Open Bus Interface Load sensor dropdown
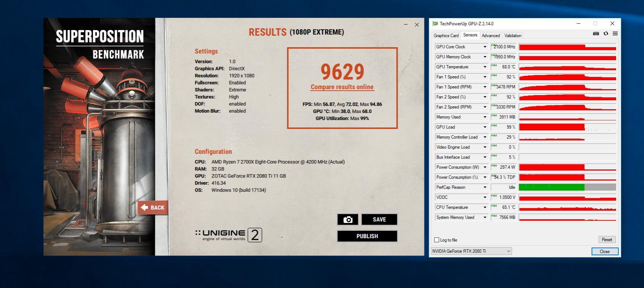 point(485,157)
